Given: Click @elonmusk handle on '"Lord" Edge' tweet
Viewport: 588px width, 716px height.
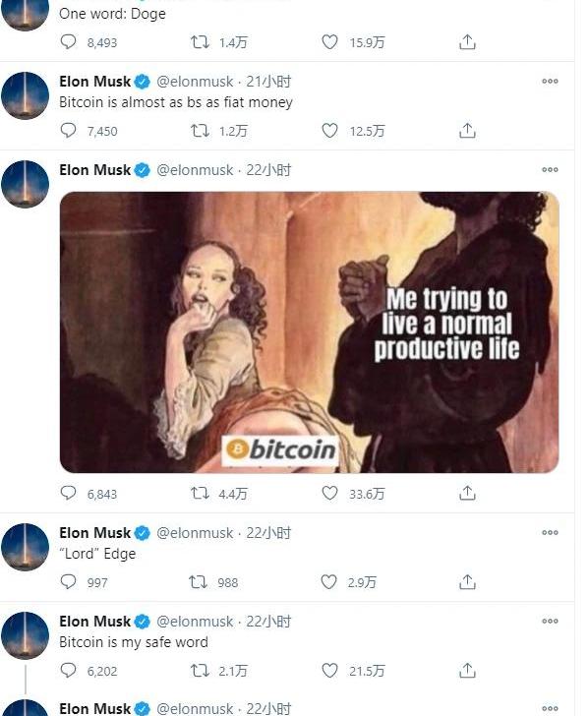Looking at the screenshot, I should pyautogui.click(x=195, y=533).
